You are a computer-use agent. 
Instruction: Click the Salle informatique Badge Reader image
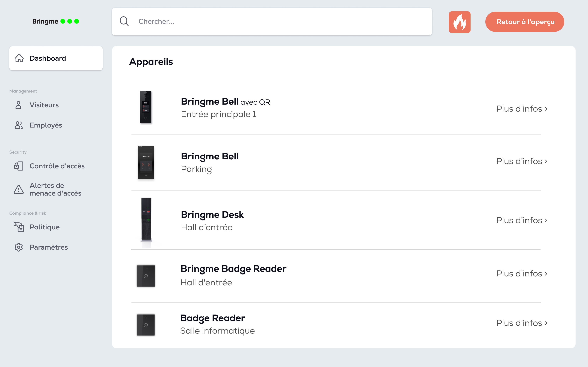(146, 325)
